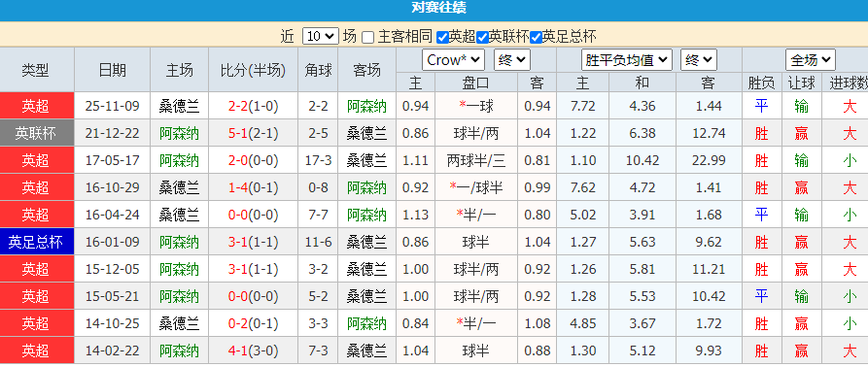Click the home team 阿森纳 on 21-12-22
868x367 pixels.
coord(180,133)
